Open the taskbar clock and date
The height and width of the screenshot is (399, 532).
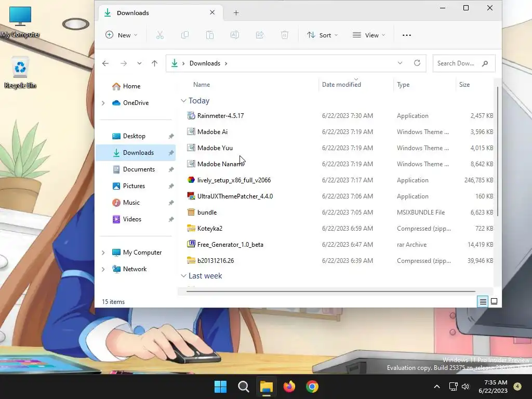point(493,387)
